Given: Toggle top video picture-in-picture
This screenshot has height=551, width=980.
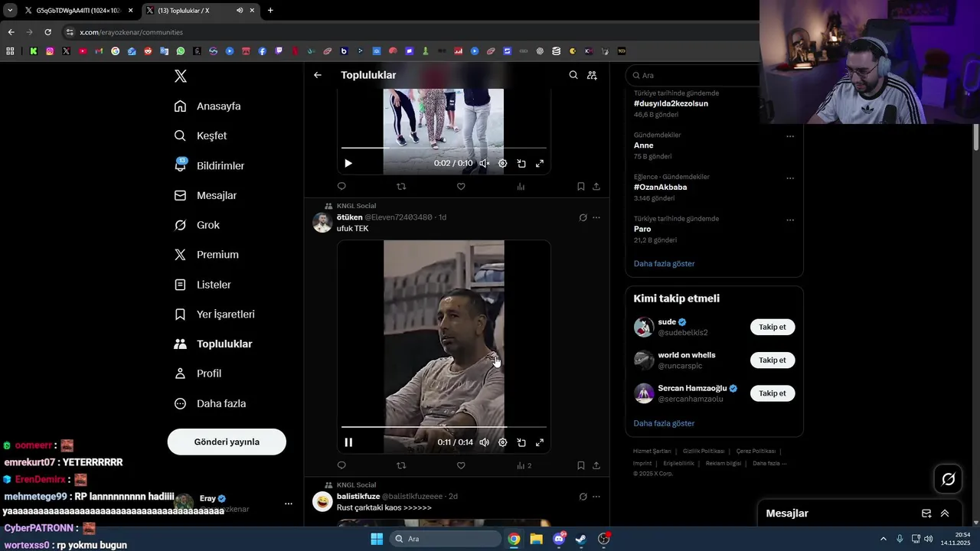Looking at the screenshot, I should 521,163.
